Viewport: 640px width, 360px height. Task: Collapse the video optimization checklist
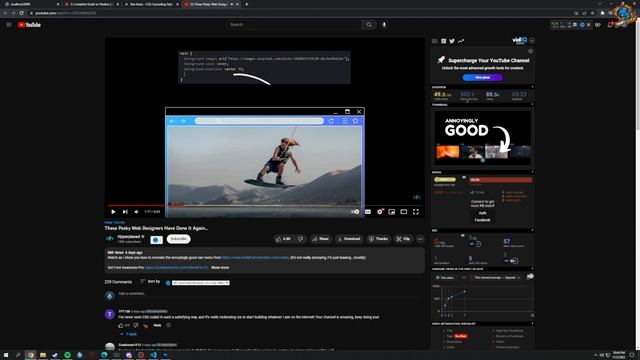pyautogui.click(x=532, y=324)
